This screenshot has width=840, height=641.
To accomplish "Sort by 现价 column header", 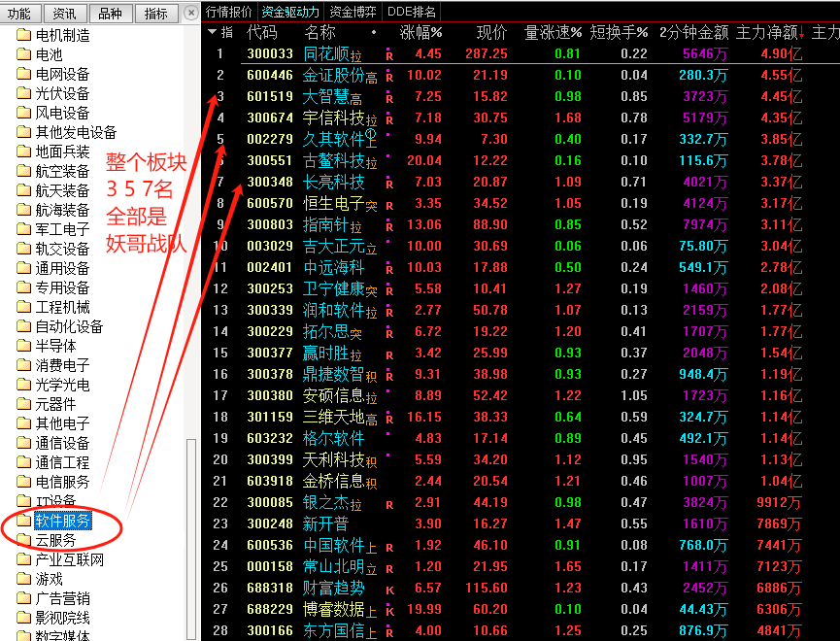I will click(x=491, y=33).
